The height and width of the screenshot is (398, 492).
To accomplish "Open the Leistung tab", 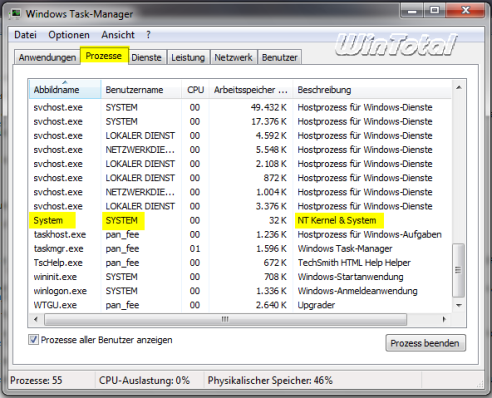I will point(188,57).
